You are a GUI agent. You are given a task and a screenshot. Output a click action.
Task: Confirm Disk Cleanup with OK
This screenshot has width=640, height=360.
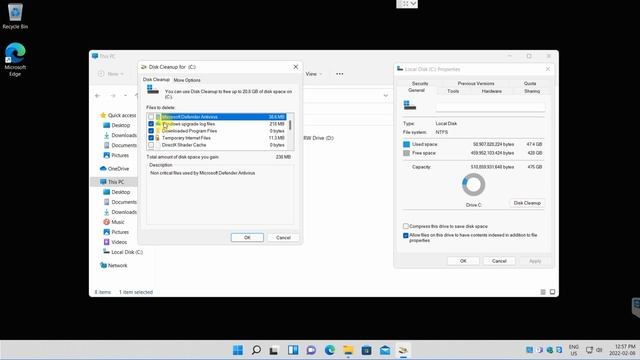tap(247, 238)
